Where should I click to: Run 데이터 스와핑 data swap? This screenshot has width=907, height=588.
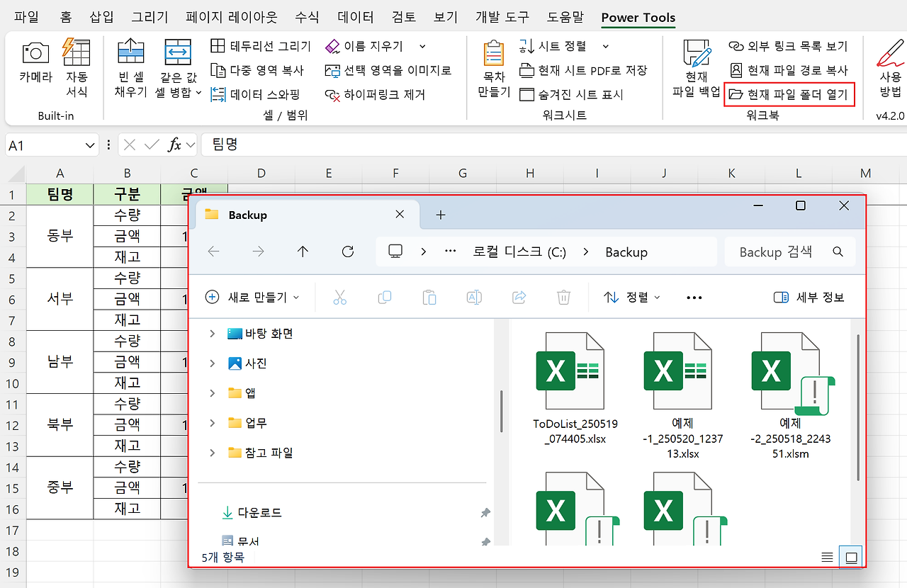point(255,94)
